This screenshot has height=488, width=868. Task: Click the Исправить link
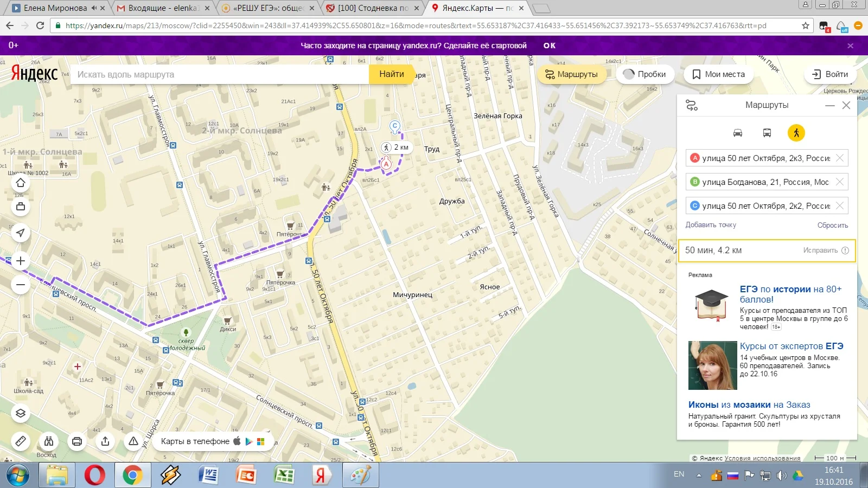click(820, 251)
